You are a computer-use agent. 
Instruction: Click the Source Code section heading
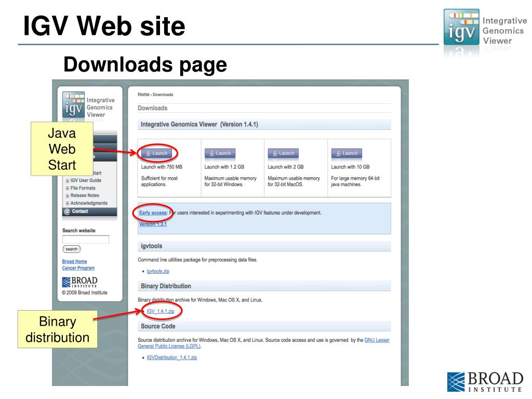pyautogui.click(x=158, y=326)
